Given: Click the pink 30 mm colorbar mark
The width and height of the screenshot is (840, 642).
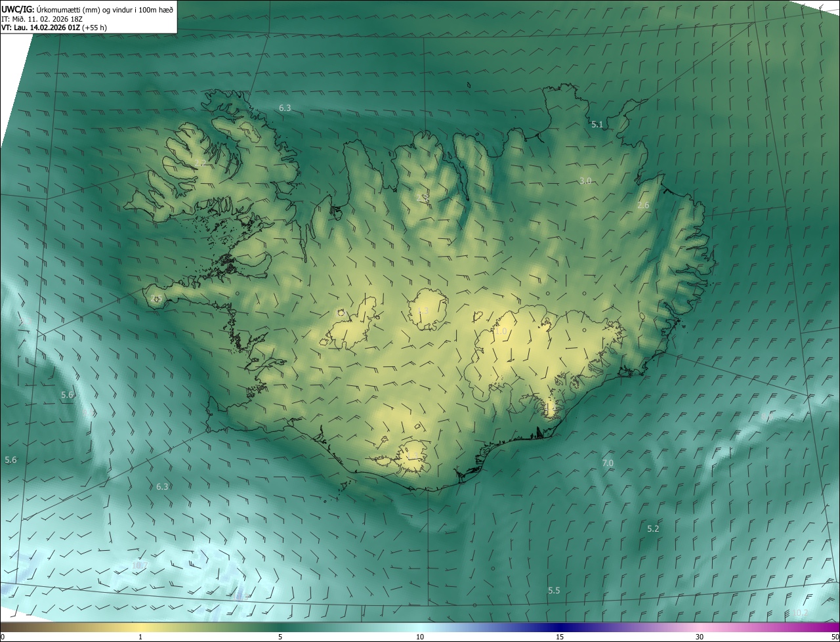Looking at the screenshot, I should tap(700, 628).
